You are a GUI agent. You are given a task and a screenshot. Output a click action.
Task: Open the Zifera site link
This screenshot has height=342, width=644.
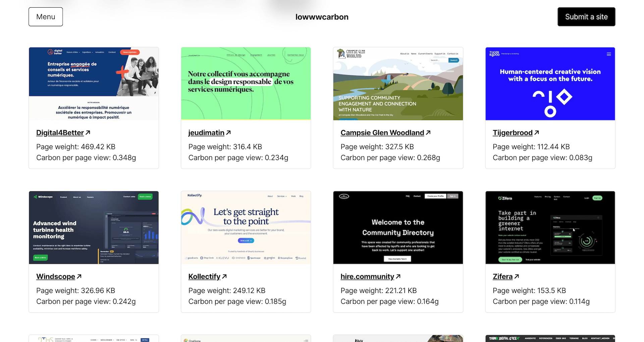pyautogui.click(x=502, y=276)
